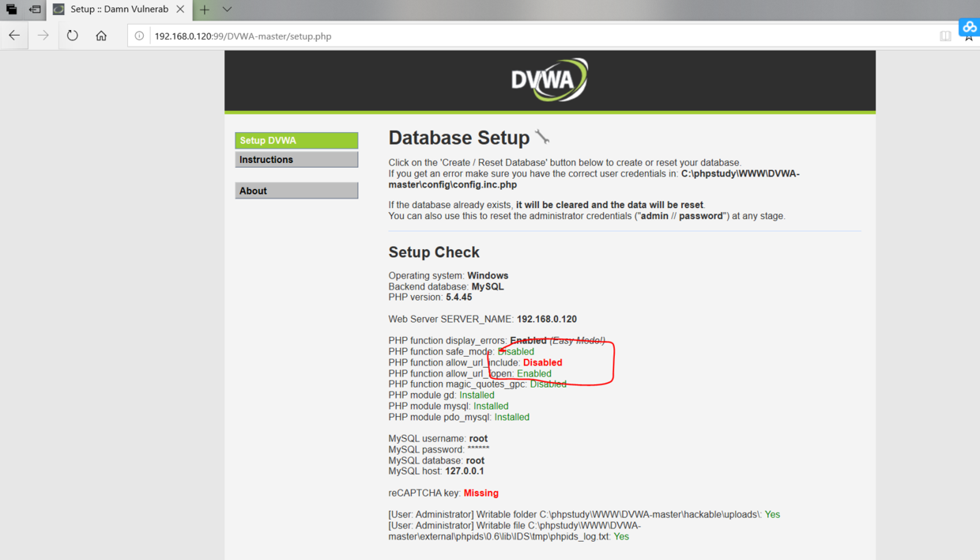Click the Installed status for module mysql
Screen dimensions: 980x560
[491, 406]
